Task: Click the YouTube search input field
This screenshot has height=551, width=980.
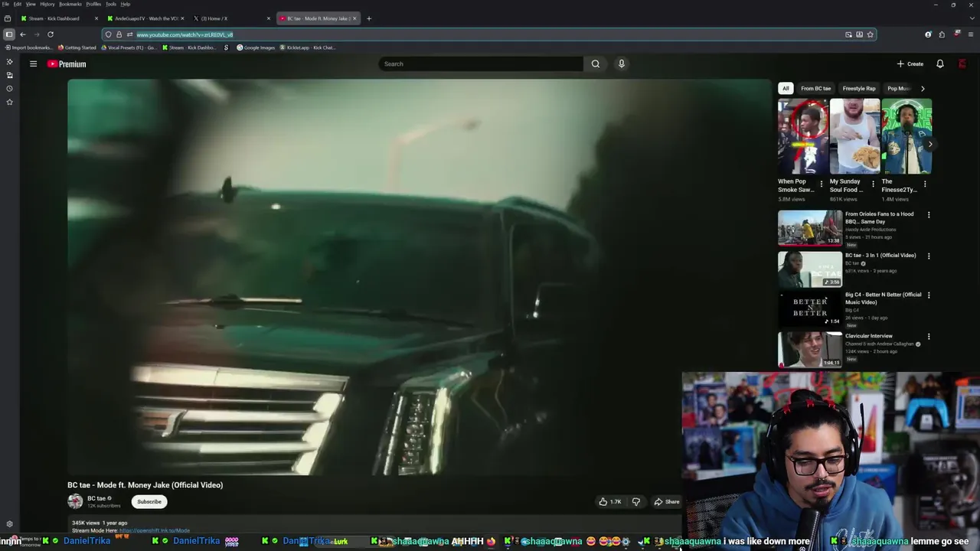Action: 481,64
